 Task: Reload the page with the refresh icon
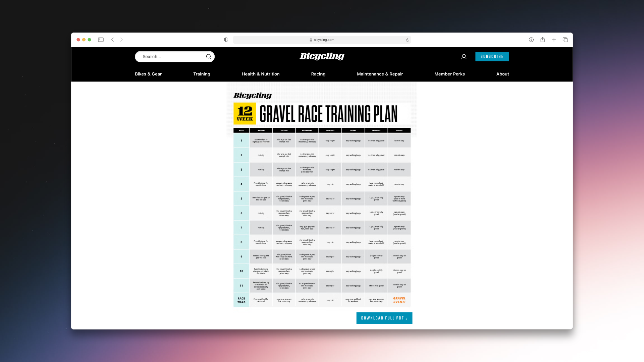click(407, 40)
